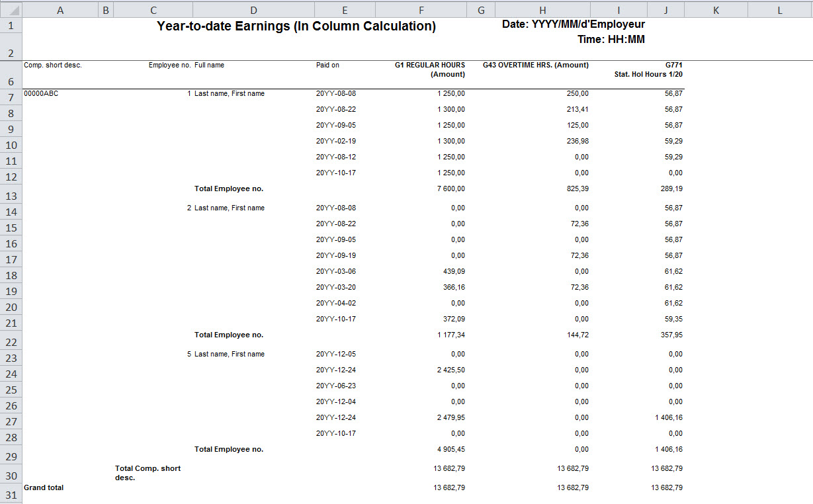The width and height of the screenshot is (813, 504).
Task: Select the cell containing 2 425,50
Action: (450, 370)
